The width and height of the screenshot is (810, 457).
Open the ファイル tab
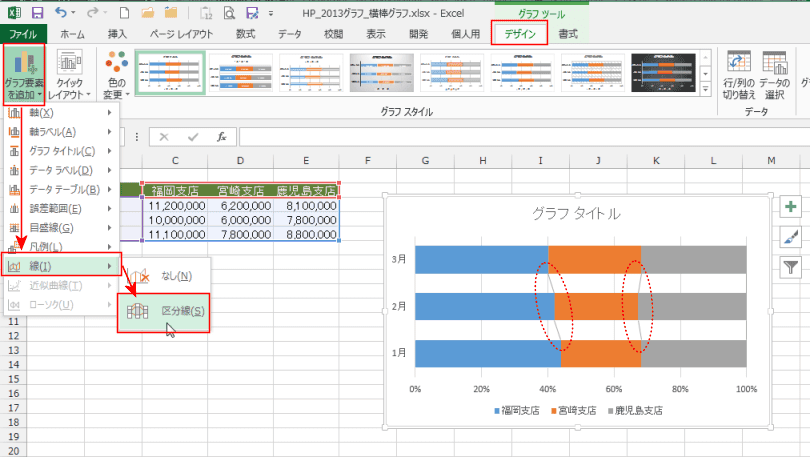(x=23, y=34)
